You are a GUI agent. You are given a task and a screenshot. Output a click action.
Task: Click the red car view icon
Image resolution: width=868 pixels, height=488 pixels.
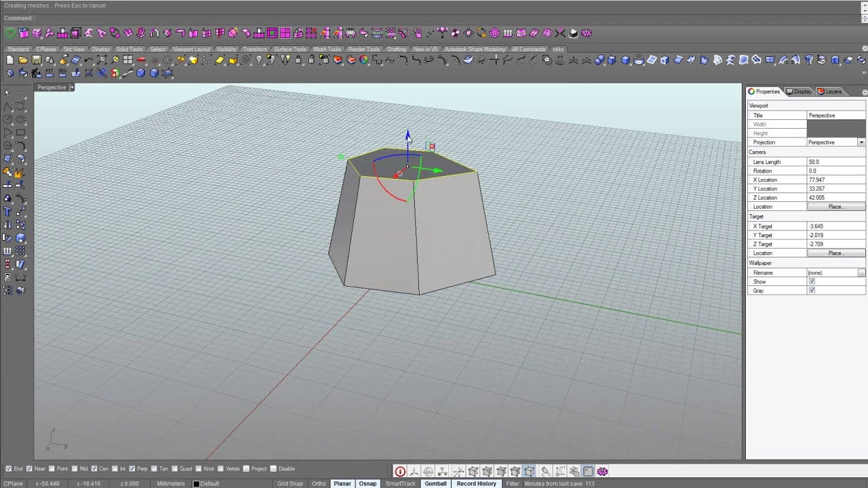[x=140, y=60]
